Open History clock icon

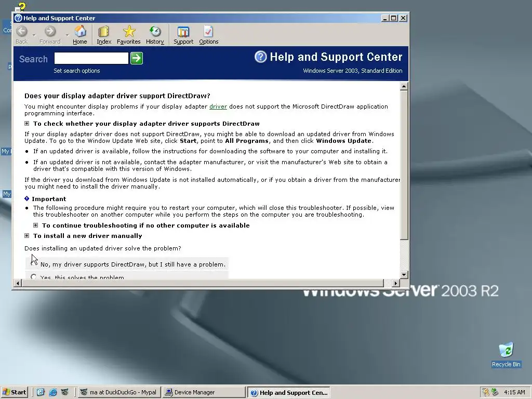tap(155, 35)
